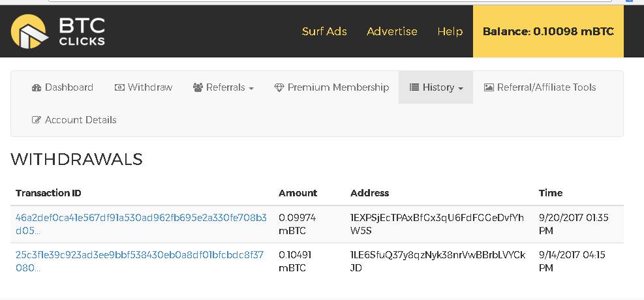644x300 pixels.
Task: Open the Surf Ads page
Action: (324, 31)
